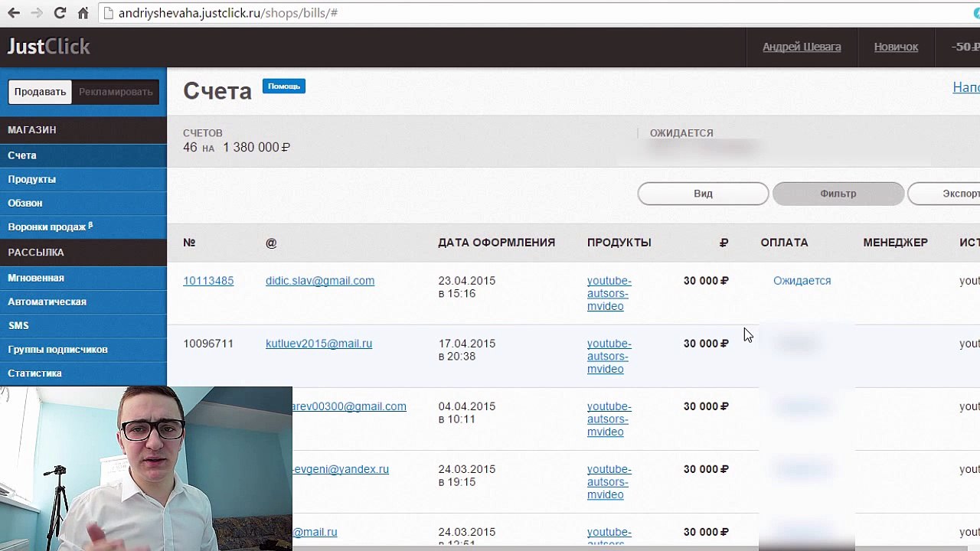Open Статистика in the sidebar
Image resolution: width=980 pixels, height=551 pixels.
click(83, 373)
